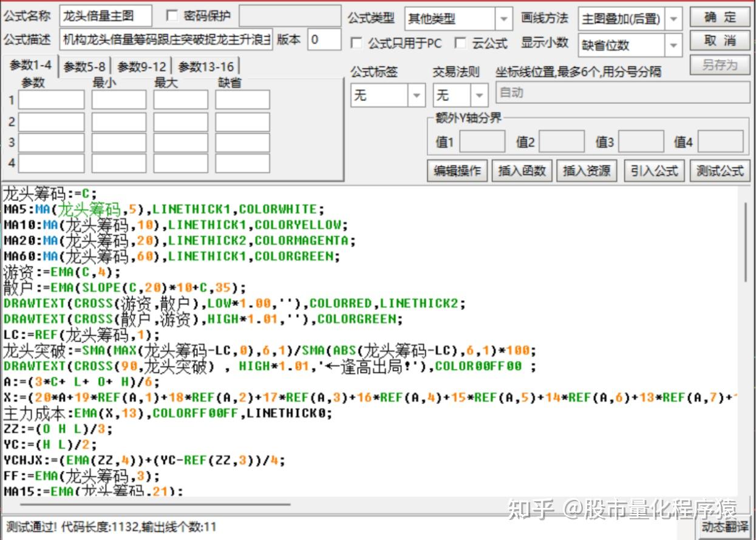Viewport: 756px width, 540px height.
Task: Click the 引入公式 button
Action: pos(654,170)
